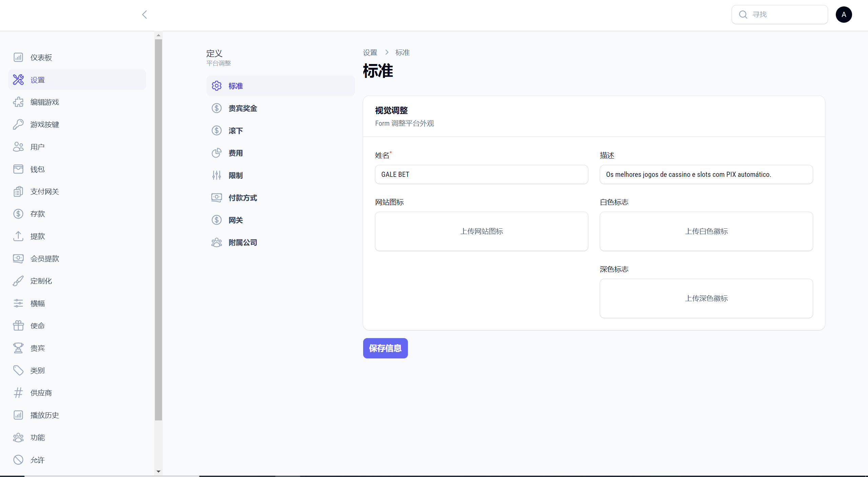Click the 上传网站图标 upload area
868x477 pixels.
[x=481, y=231]
